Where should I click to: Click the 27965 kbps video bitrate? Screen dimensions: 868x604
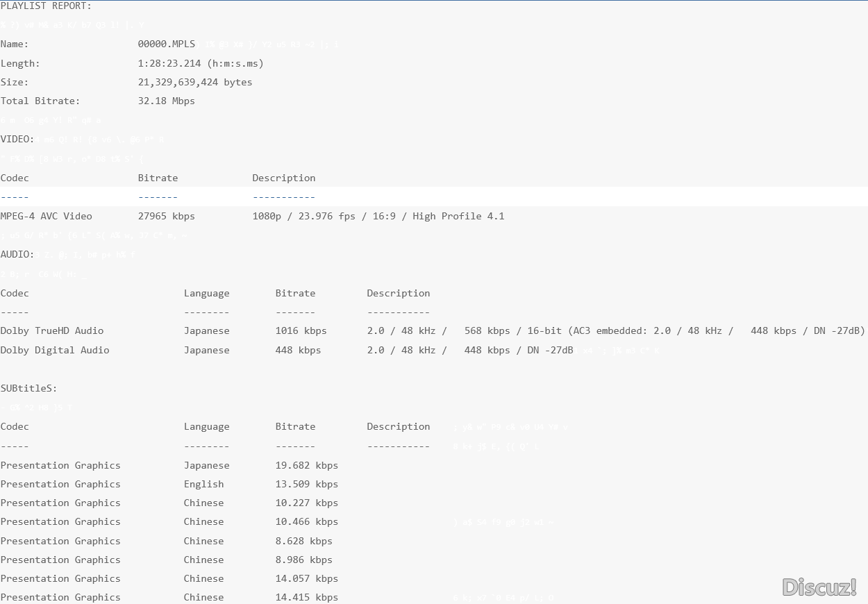pos(167,216)
